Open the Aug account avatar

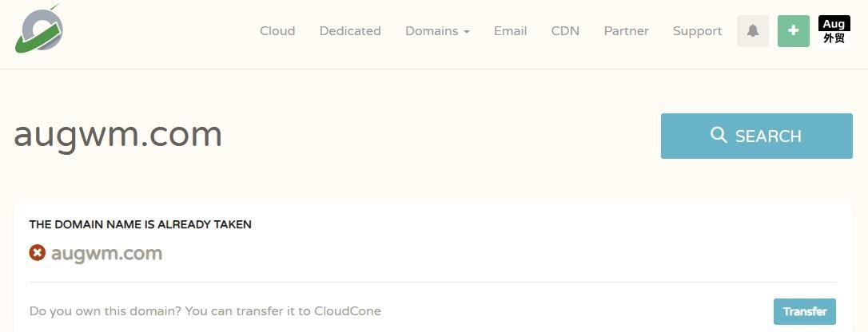[834, 31]
